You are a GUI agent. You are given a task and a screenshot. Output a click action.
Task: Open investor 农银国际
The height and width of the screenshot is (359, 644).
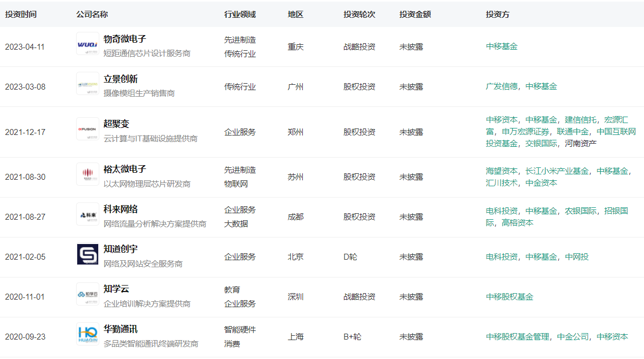click(581, 211)
